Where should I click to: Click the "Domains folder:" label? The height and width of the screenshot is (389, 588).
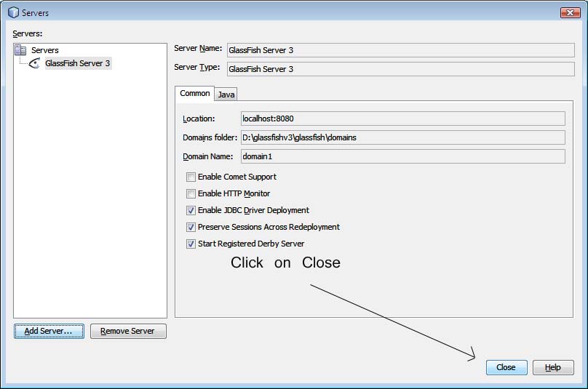coord(210,137)
